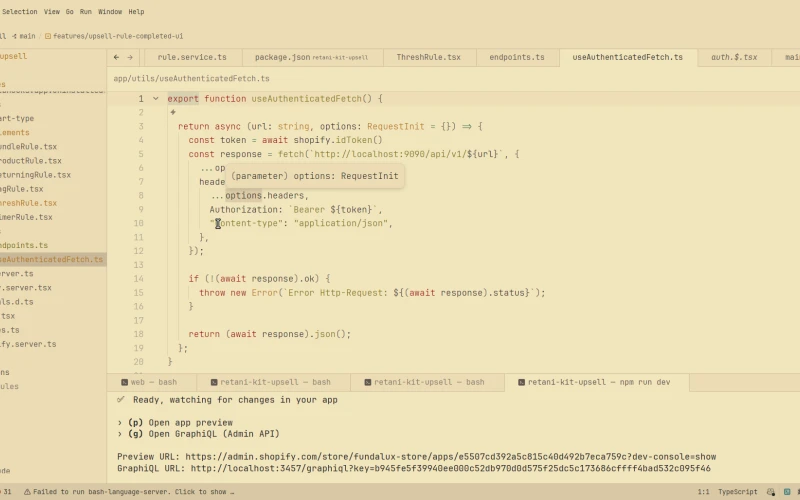
Task: Click the features/upsell-rule-completed-ui branch label
Action: [x=118, y=36]
